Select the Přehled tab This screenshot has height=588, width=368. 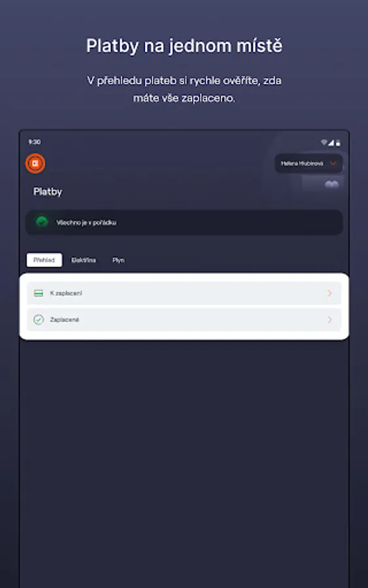click(44, 260)
